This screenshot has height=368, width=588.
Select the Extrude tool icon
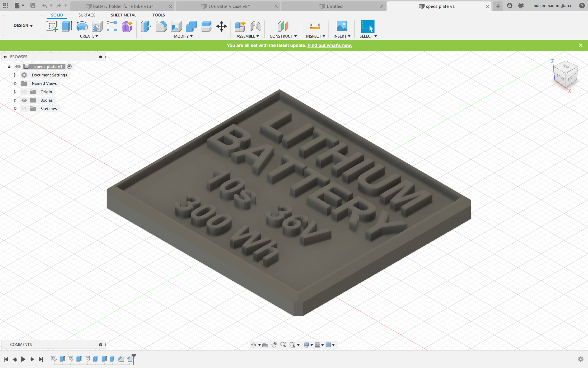tap(67, 26)
